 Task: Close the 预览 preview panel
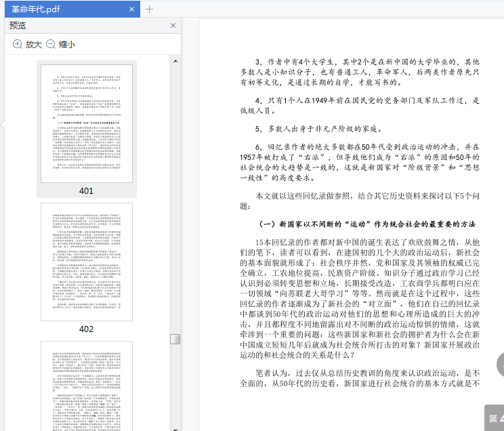pyautogui.click(x=173, y=25)
